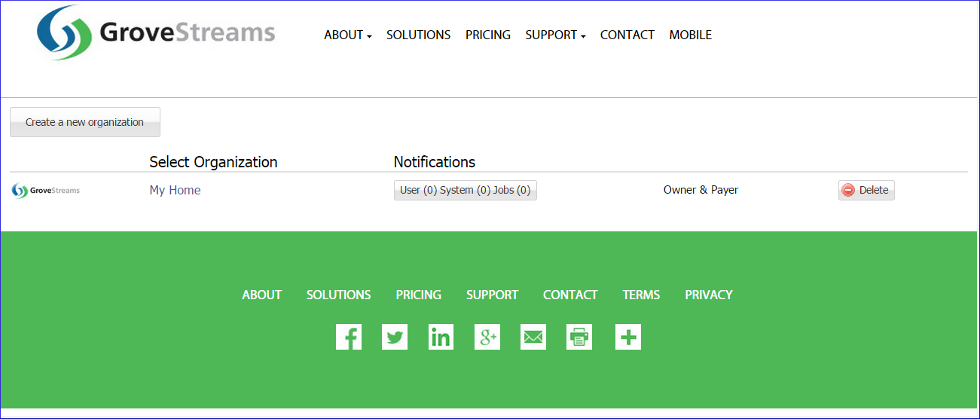Open SOLUTIONS in top navigation
Screen dimensions: 980x419
point(418,35)
